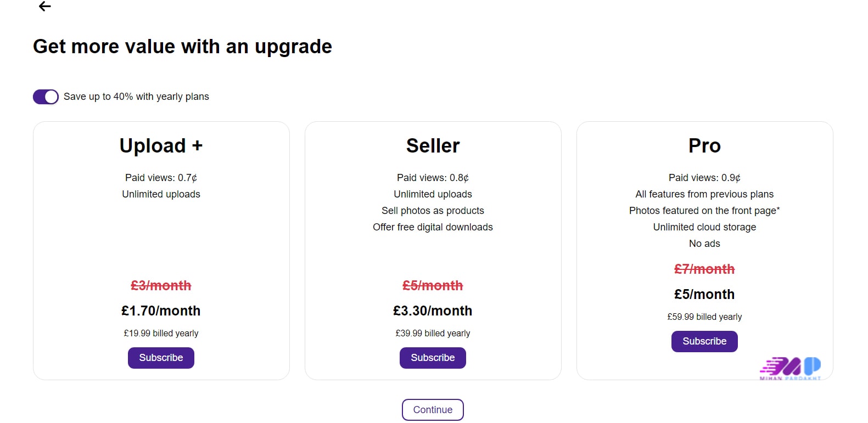Subscribe to the Seller plan
The height and width of the screenshot is (423, 868).
point(433,358)
